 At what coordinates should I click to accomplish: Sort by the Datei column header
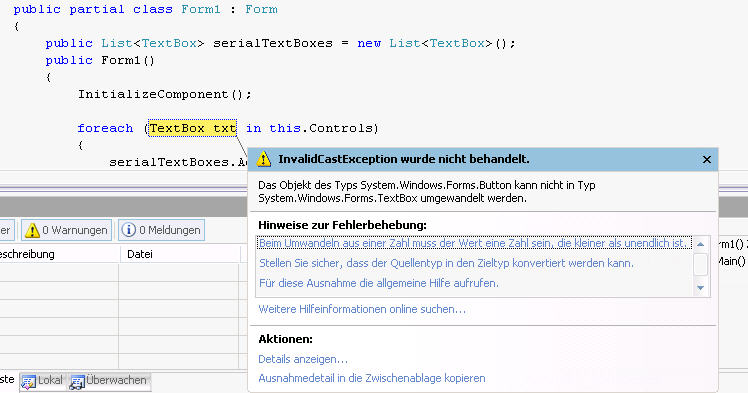point(179,254)
